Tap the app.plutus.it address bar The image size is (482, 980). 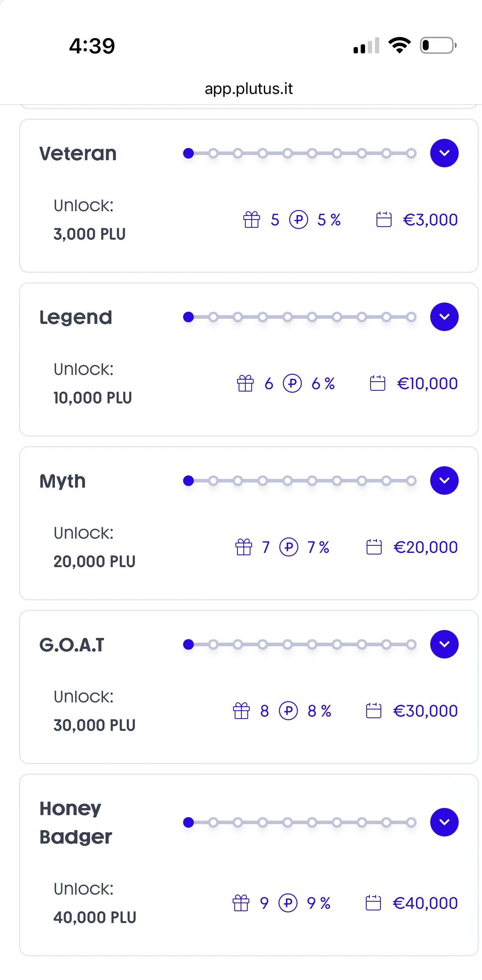(249, 89)
